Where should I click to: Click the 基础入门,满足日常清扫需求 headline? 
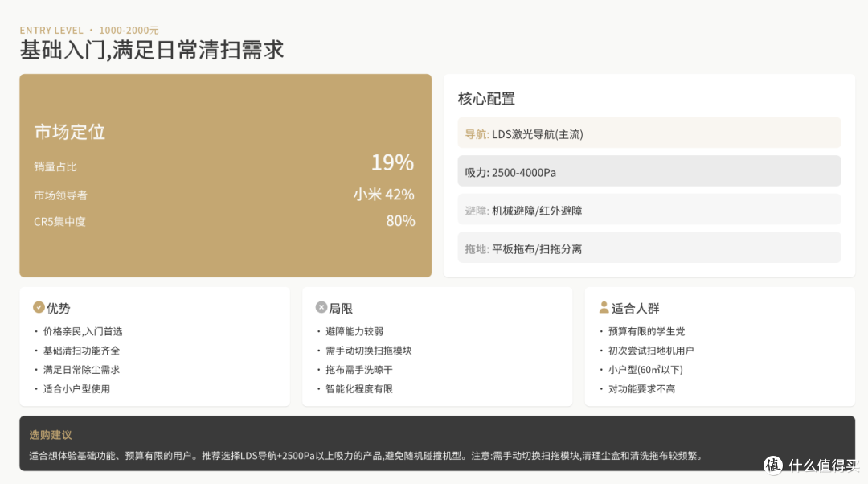click(x=152, y=50)
